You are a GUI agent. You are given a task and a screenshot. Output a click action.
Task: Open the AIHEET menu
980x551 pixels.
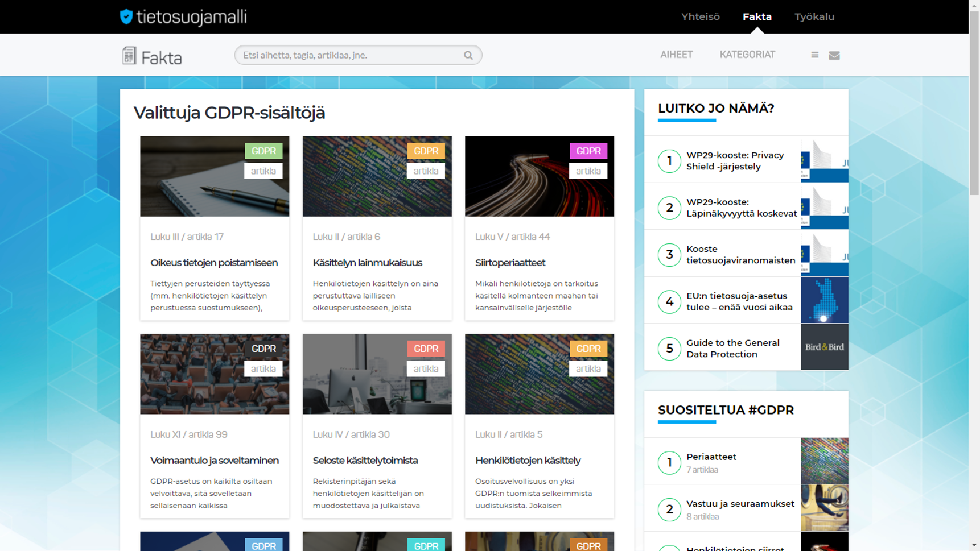(x=676, y=55)
